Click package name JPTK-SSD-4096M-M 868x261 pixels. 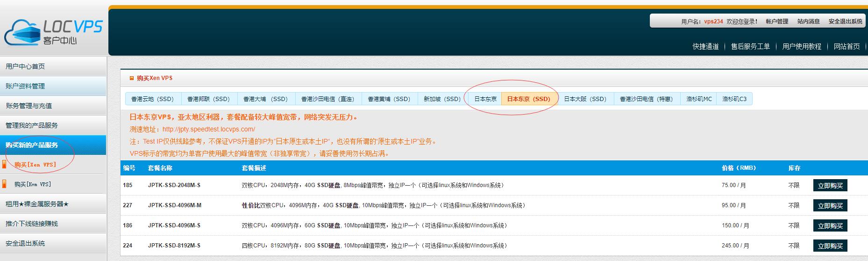[x=175, y=205]
